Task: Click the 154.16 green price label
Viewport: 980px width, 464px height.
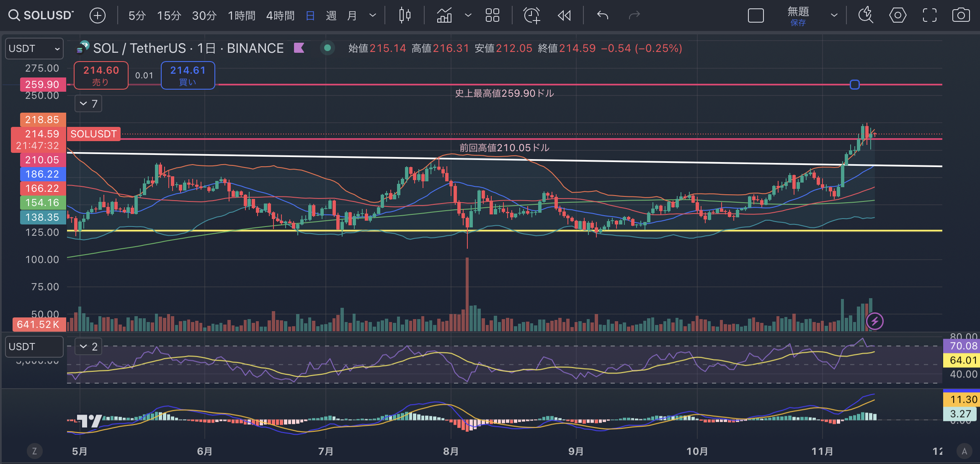Action: click(x=43, y=203)
